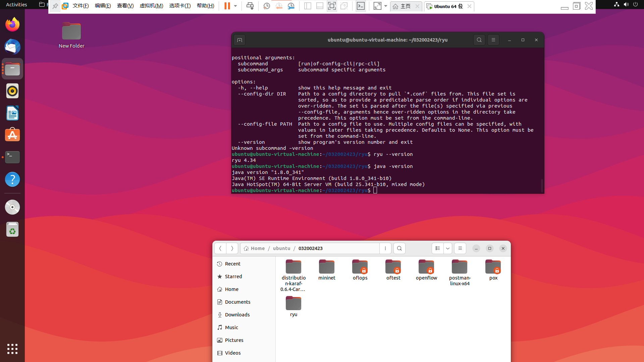Toggle the VMware console view button
Viewport: 644px width, 362px height.
pos(361,6)
